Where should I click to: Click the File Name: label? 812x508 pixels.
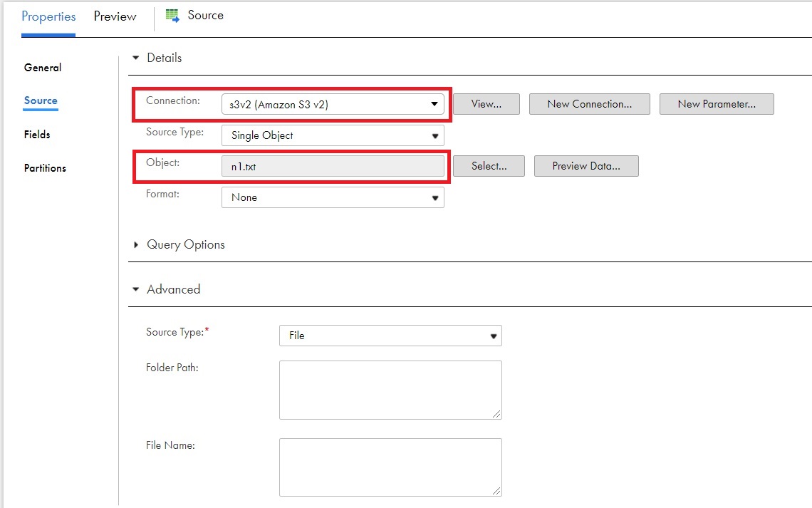170,445
